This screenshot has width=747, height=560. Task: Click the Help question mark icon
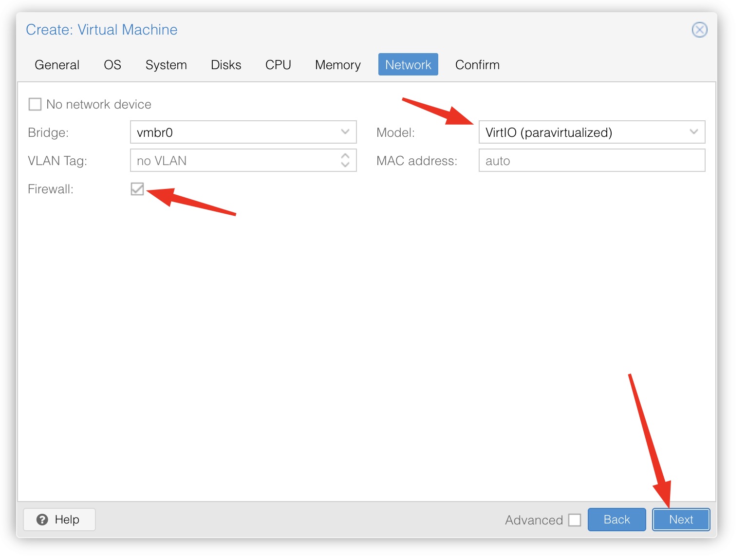coord(42,520)
